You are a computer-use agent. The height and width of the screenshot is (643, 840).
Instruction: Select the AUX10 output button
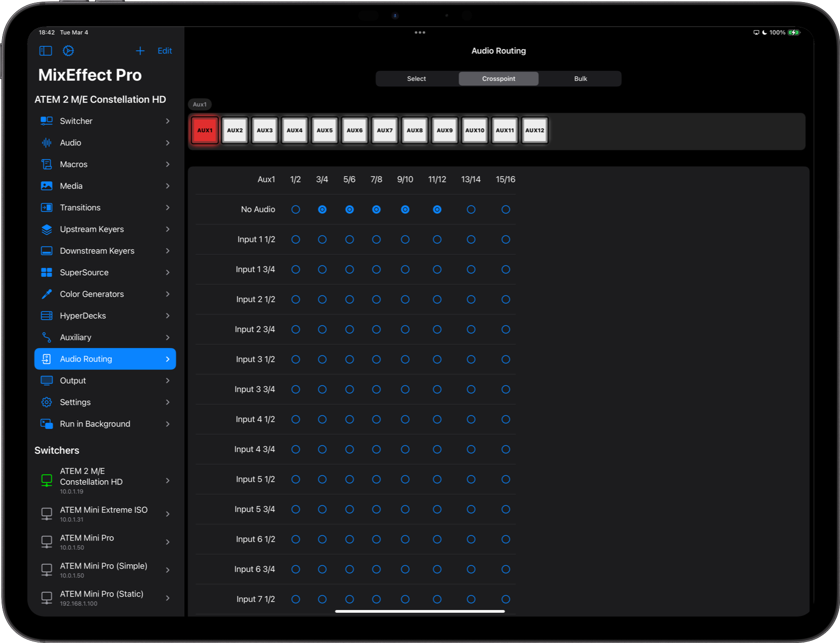pos(475,131)
